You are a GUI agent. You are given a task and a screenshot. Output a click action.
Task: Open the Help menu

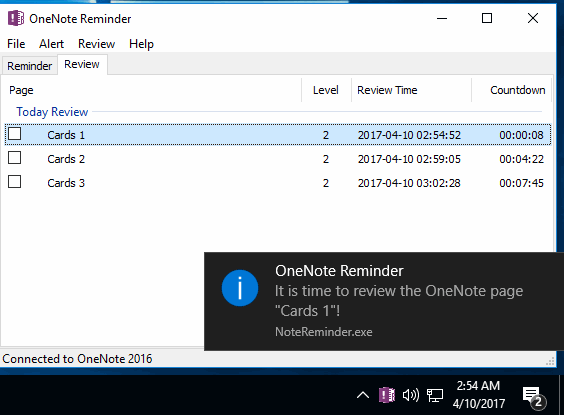141,44
